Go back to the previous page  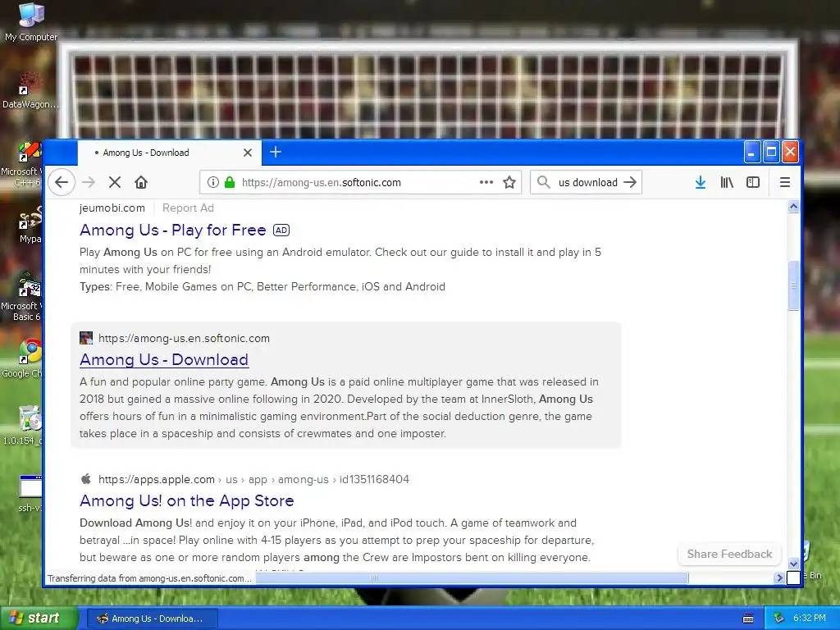(x=62, y=182)
